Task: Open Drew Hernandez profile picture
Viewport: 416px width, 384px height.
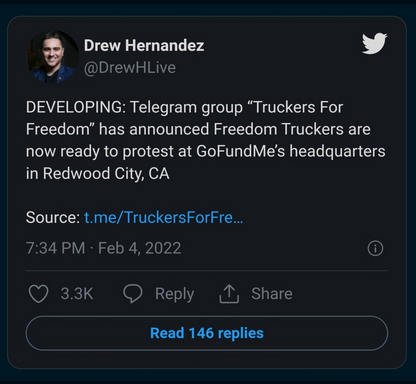Action: pos(53,56)
